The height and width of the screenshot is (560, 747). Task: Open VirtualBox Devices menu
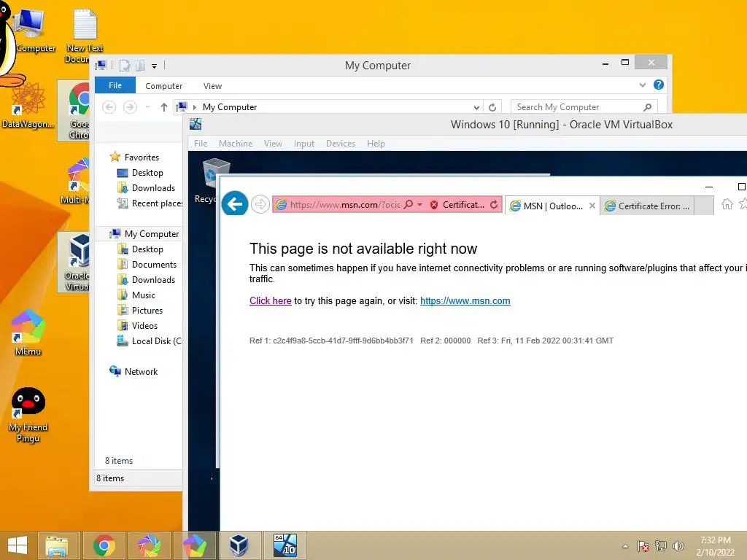341,144
